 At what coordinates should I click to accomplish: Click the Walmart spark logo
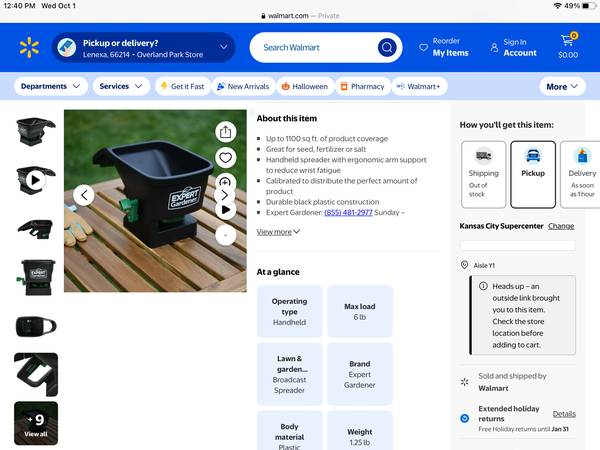(x=29, y=47)
